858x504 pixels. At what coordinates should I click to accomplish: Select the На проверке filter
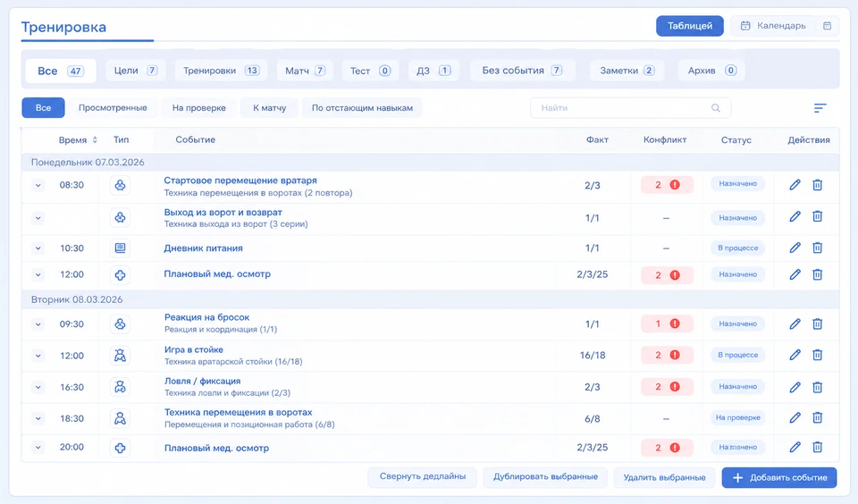tap(199, 108)
